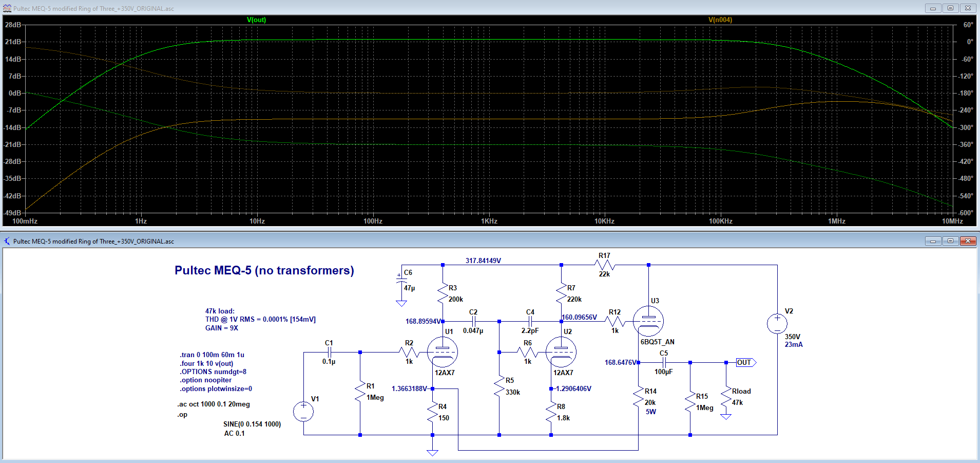
Task: Maximize the waveform plot window
Action: 950,8
